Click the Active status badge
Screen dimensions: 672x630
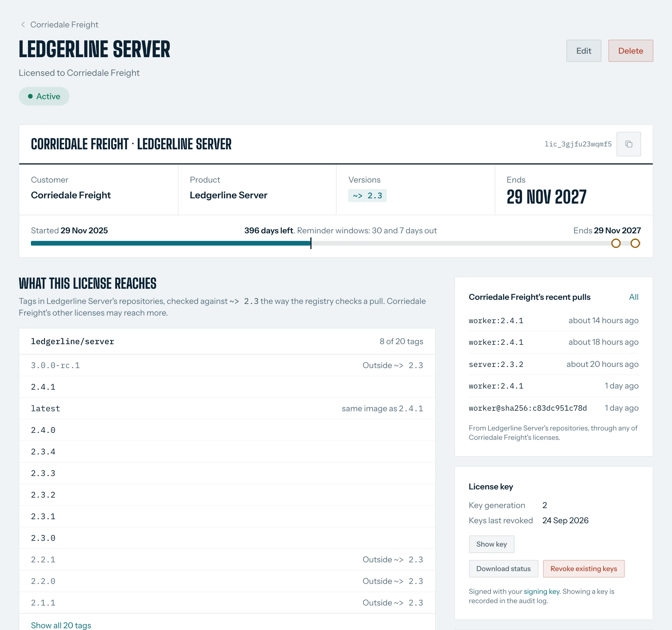point(44,96)
